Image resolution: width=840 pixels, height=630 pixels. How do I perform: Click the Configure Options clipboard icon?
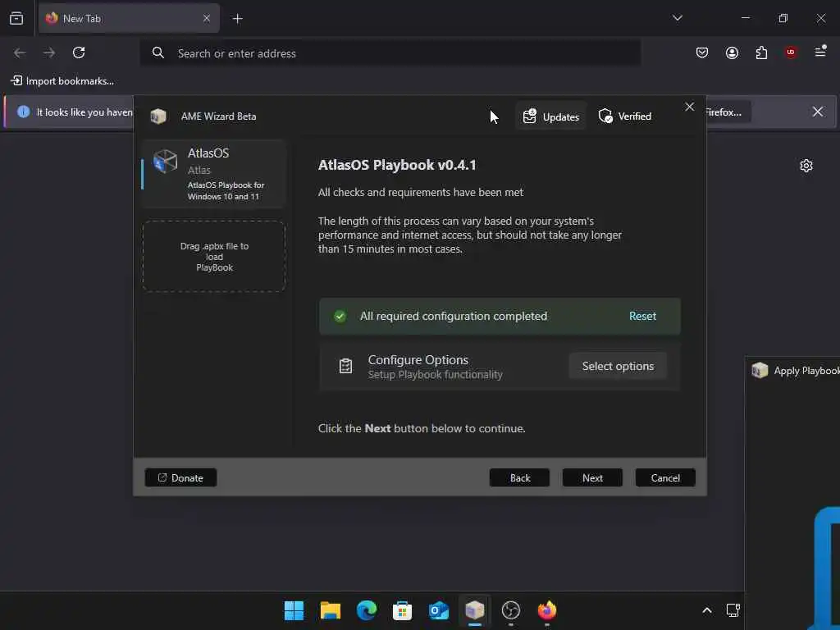tap(345, 366)
